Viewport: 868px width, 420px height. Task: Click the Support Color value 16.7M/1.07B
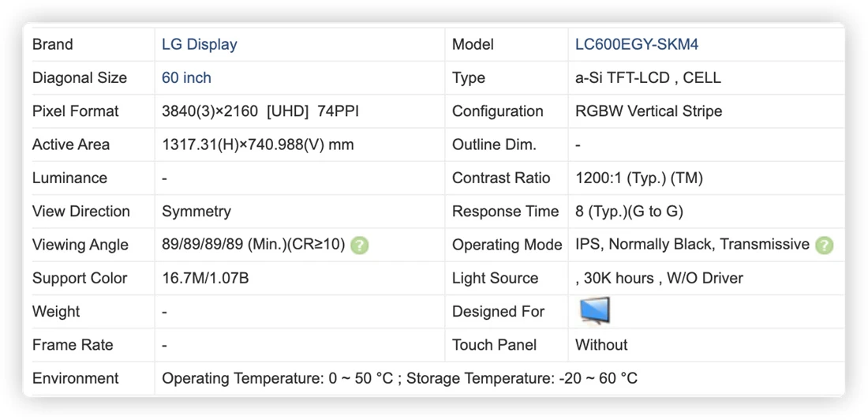click(x=205, y=278)
